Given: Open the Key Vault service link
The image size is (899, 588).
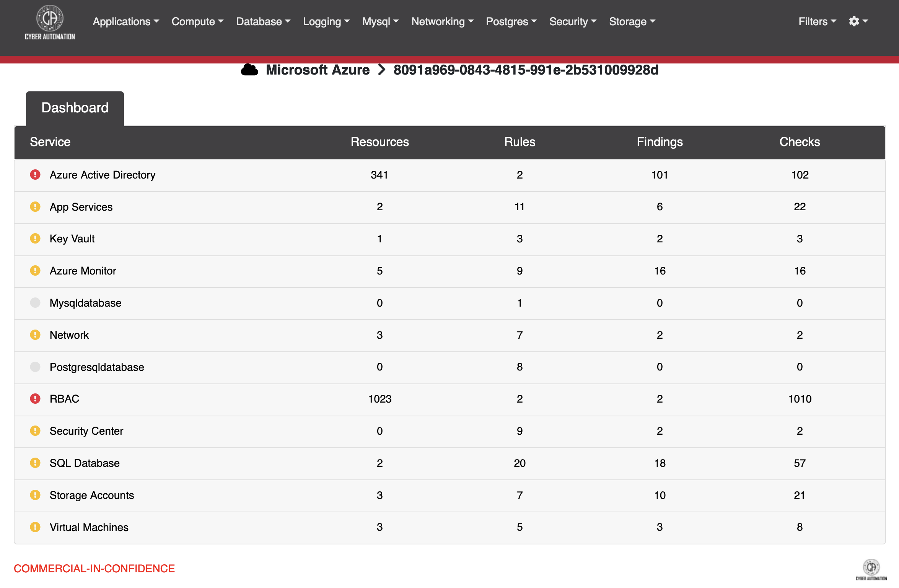Looking at the screenshot, I should [72, 239].
